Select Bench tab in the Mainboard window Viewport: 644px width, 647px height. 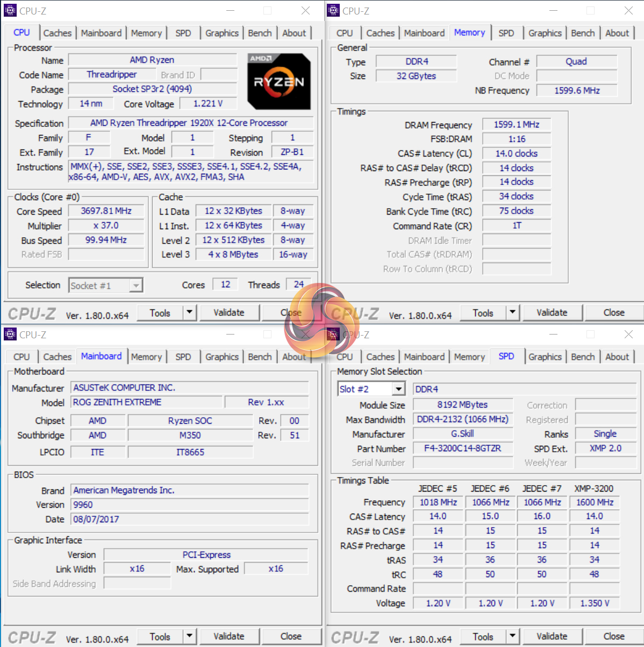pyautogui.click(x=260, y=357)
